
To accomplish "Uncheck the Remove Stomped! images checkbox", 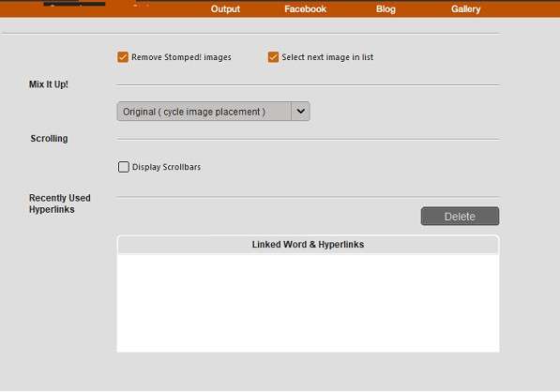I will pyautogui.click(x=123, y=57).
